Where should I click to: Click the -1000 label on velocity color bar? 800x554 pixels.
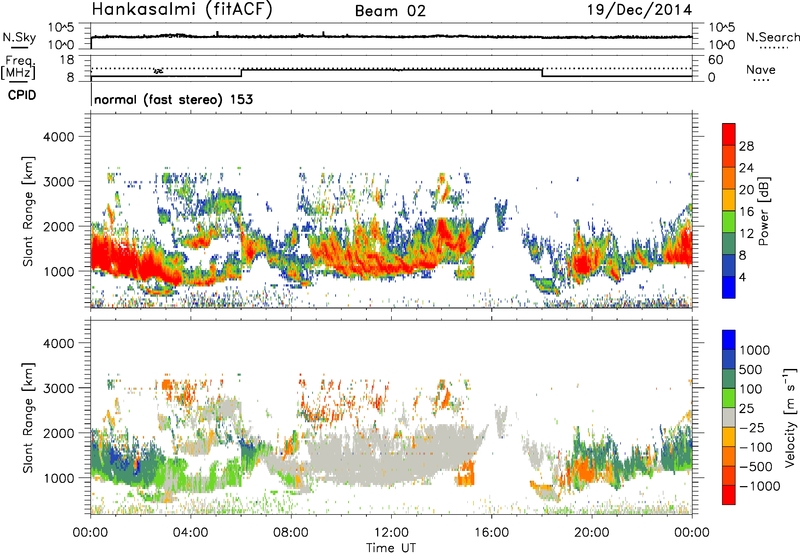click(760, 486)
